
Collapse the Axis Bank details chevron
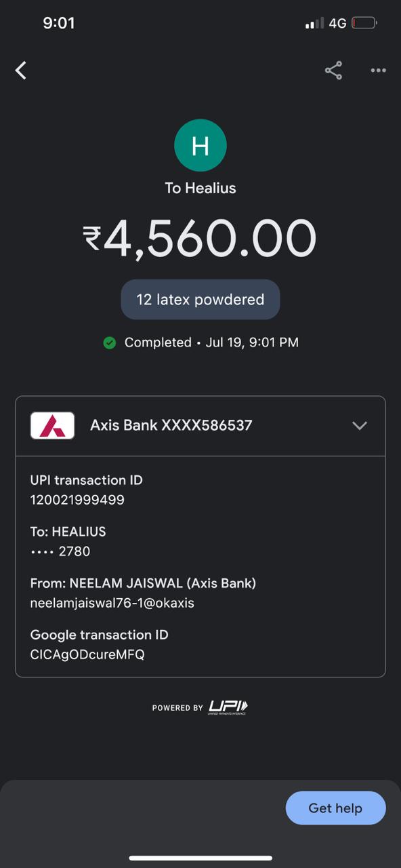tap(360, 426)
